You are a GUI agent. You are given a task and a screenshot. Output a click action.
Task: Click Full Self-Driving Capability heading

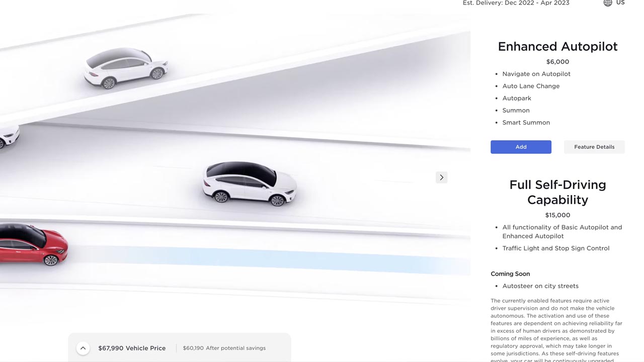557,192
